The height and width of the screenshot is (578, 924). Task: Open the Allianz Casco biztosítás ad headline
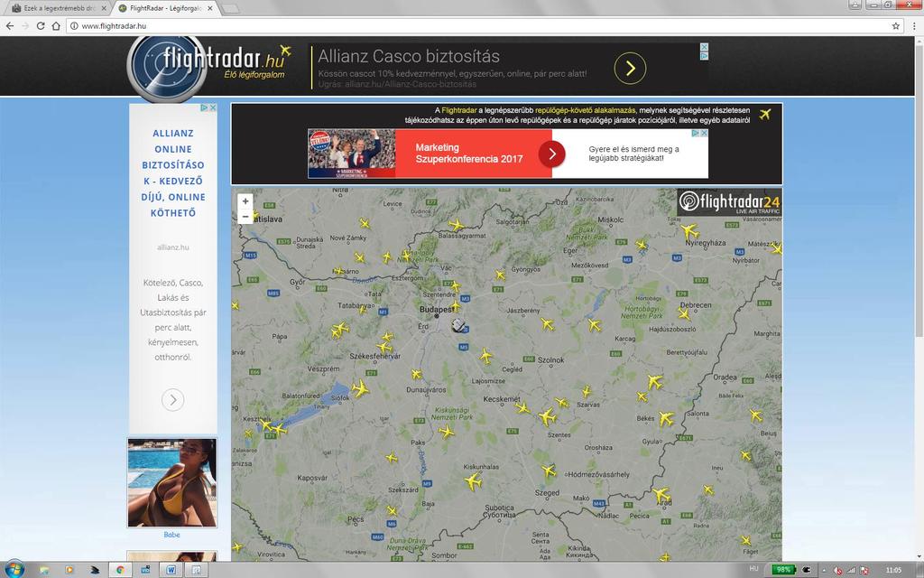coord(409,57)
